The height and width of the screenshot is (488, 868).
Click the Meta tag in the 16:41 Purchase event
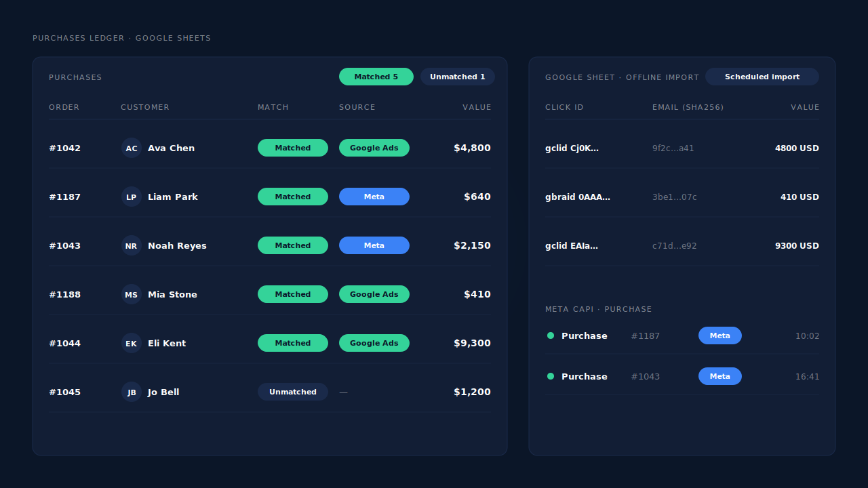click(720, 376)
